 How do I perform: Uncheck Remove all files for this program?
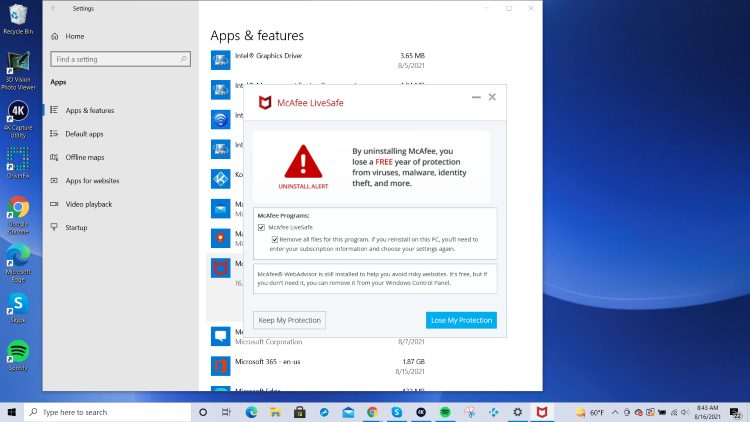click(x=275, y=239)
